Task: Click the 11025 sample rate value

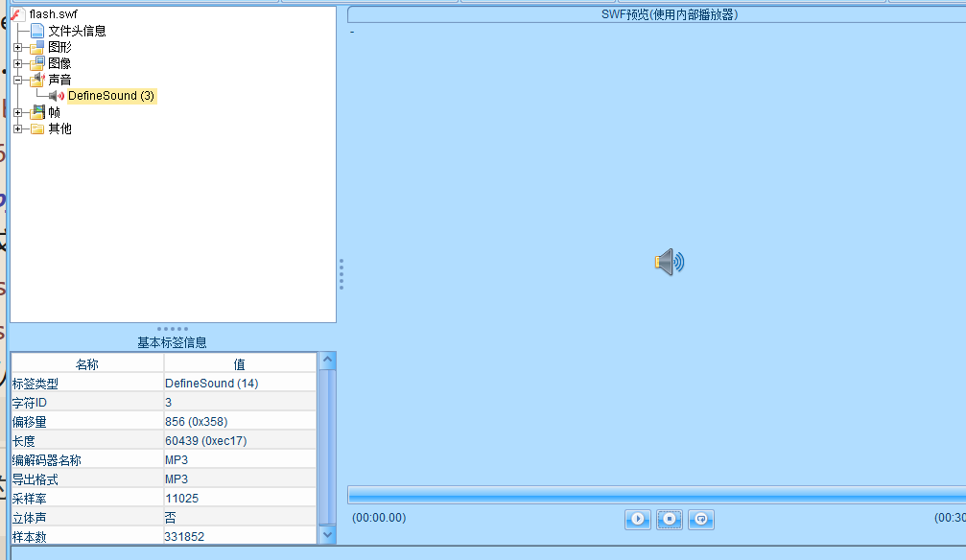Action: click(x=240, y=498)
